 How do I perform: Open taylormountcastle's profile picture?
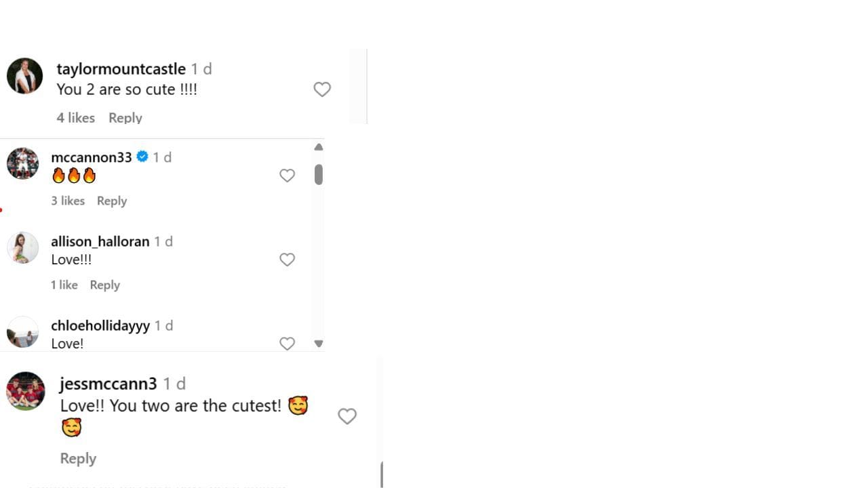click(25, 76)
